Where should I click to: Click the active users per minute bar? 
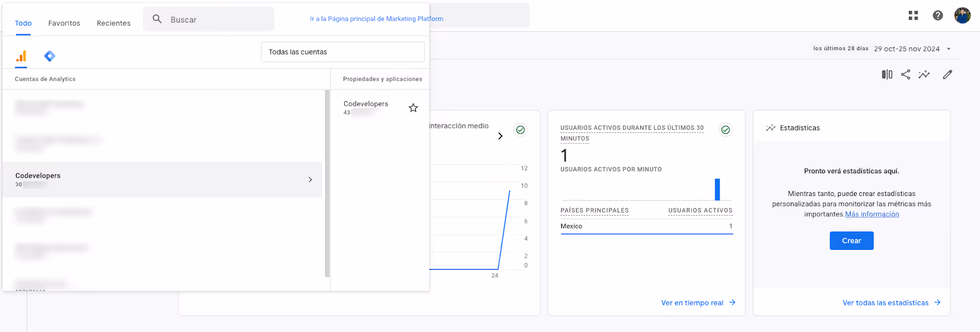pos(717,189)
